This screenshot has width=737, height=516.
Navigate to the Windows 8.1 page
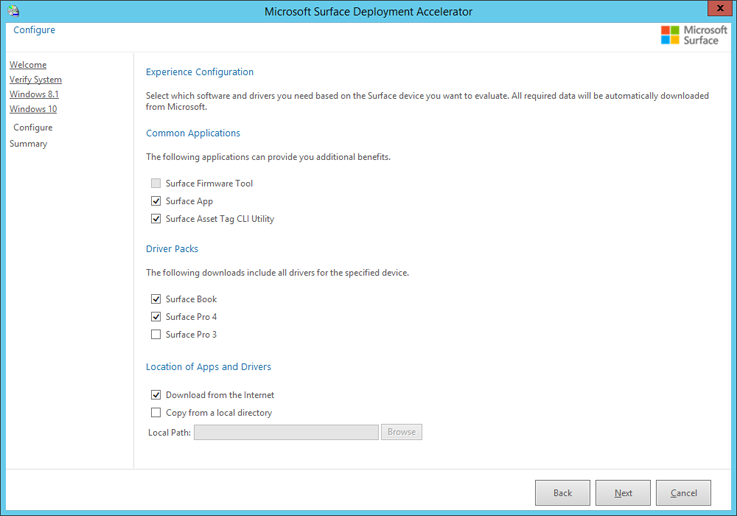click(33, 94)
